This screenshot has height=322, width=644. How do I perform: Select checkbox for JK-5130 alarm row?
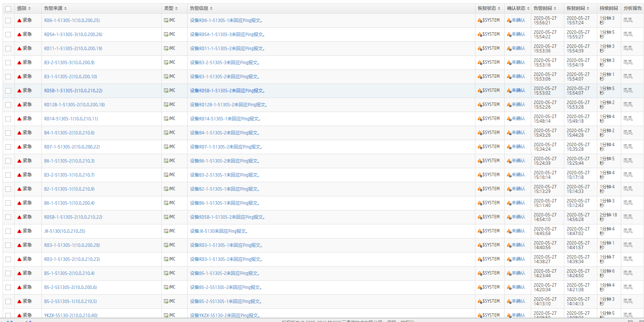[x=8, y=231]
